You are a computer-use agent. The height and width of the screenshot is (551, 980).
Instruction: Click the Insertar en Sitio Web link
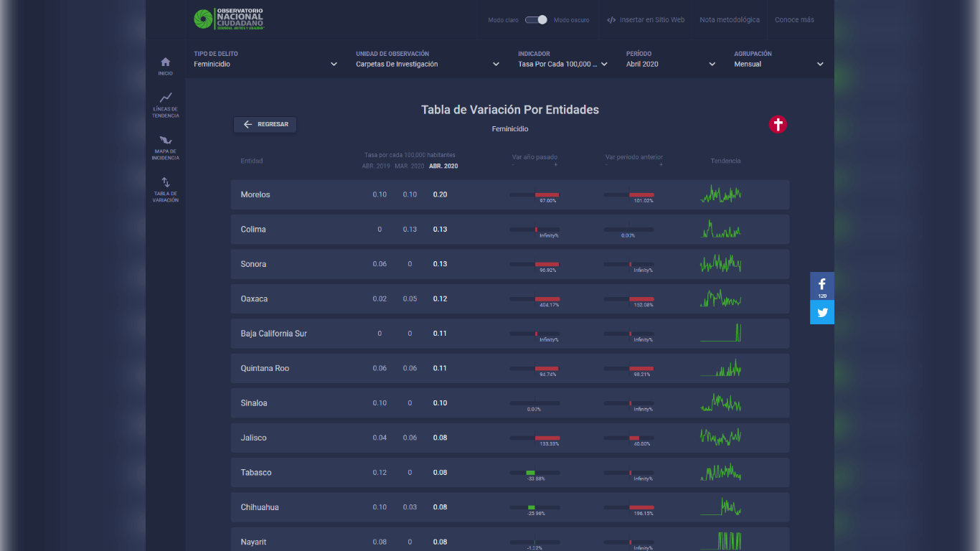(646, 20)
